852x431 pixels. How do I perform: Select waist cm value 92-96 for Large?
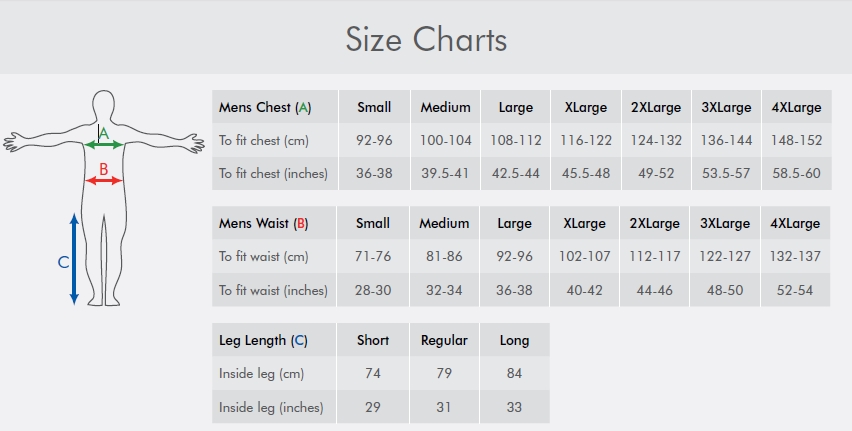(514, 256)
